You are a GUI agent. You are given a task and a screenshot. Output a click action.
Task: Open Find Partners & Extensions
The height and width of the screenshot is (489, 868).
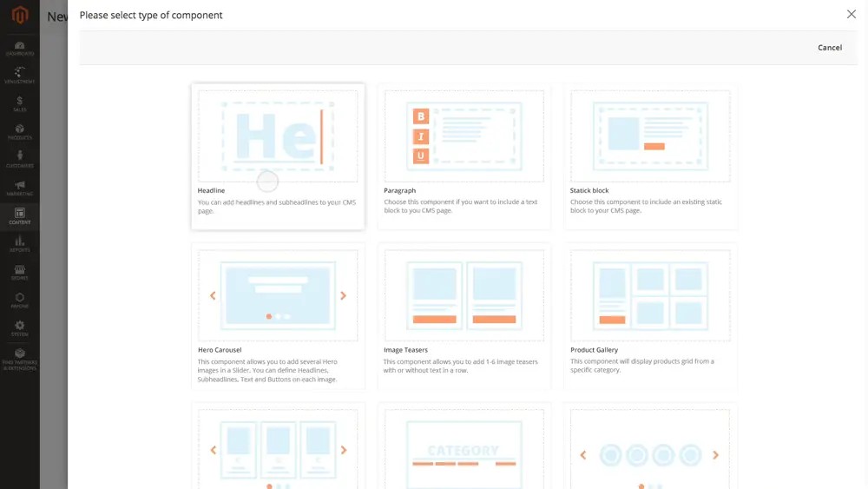click(x=20, y=360)
